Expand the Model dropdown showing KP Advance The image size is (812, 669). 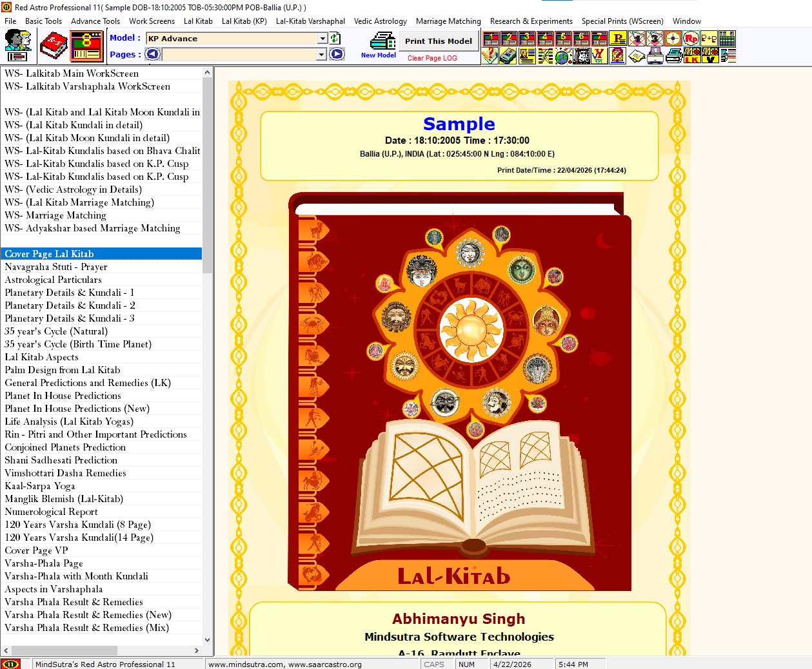tap(322, 39)
